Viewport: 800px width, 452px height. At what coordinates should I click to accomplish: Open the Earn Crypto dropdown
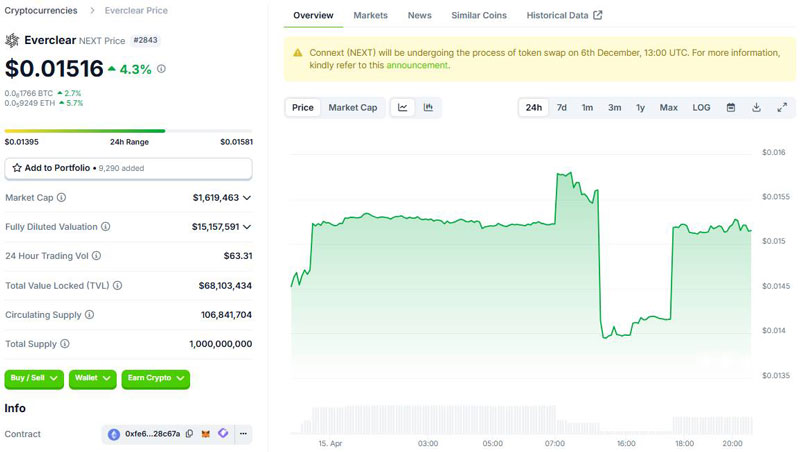pyautogui.click(x=156, y=379)
